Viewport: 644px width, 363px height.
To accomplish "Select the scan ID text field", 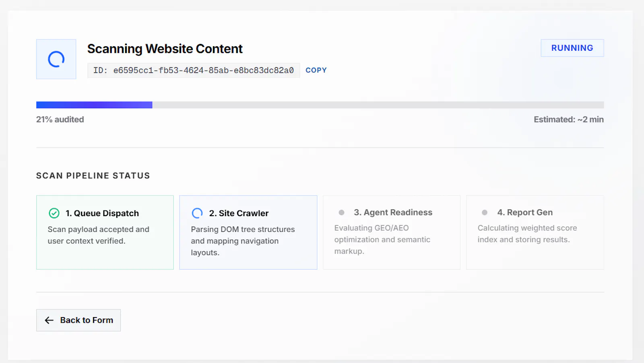I will (x=194, y=70).
